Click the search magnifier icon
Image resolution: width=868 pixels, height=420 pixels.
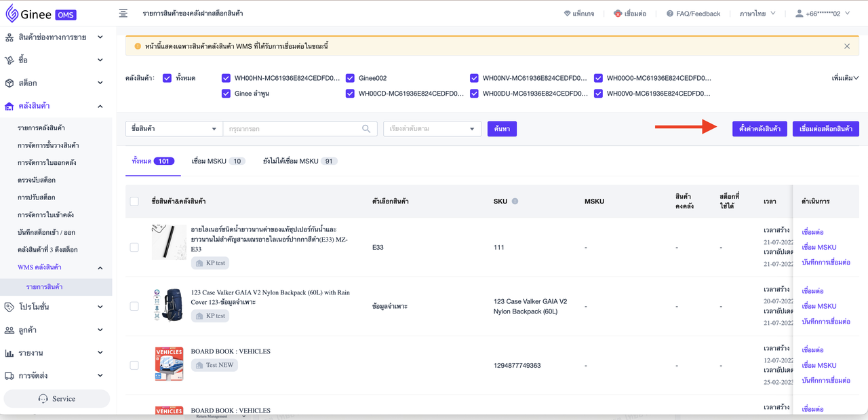(x=366, y=129)
